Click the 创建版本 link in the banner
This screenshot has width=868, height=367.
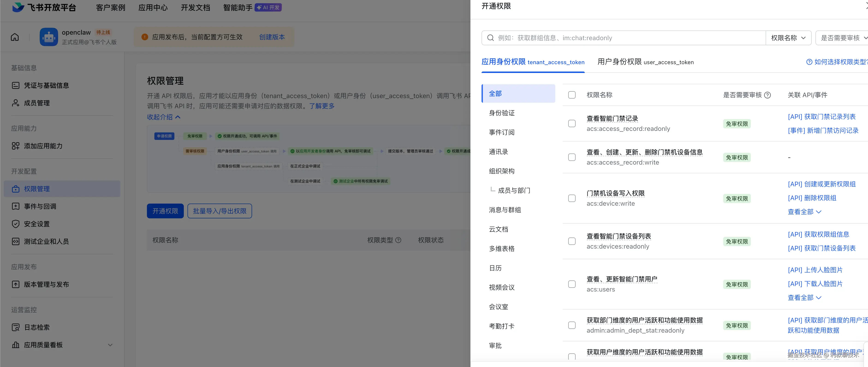coord(272,37)
